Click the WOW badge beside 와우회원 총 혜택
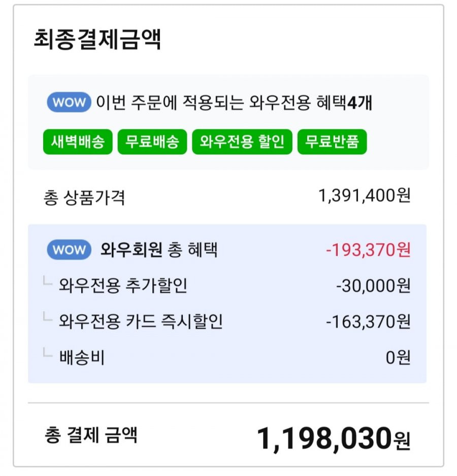Screen dimensions: 457x476 point(69,250)
